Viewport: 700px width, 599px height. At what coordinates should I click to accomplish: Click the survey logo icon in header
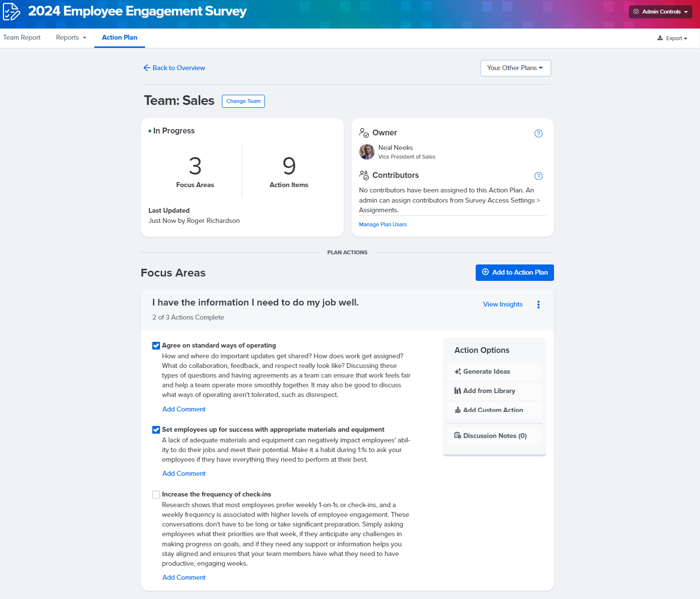click(12, 12)
